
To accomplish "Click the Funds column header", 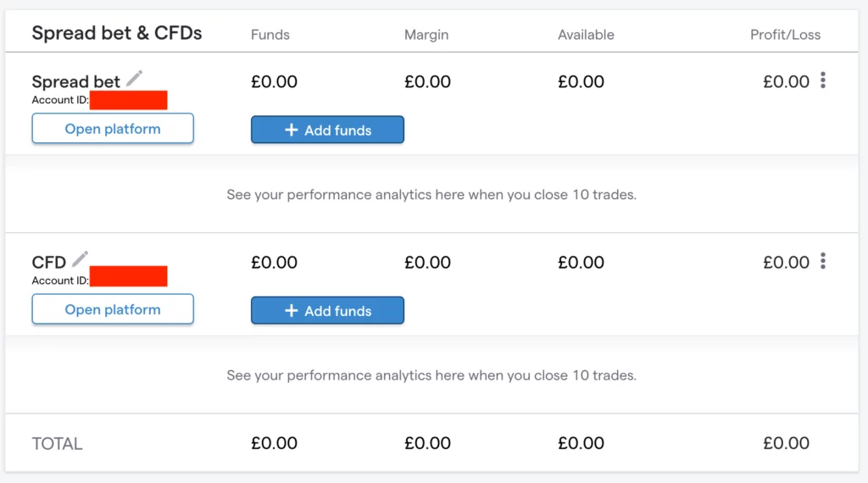I will click(270, 35).
